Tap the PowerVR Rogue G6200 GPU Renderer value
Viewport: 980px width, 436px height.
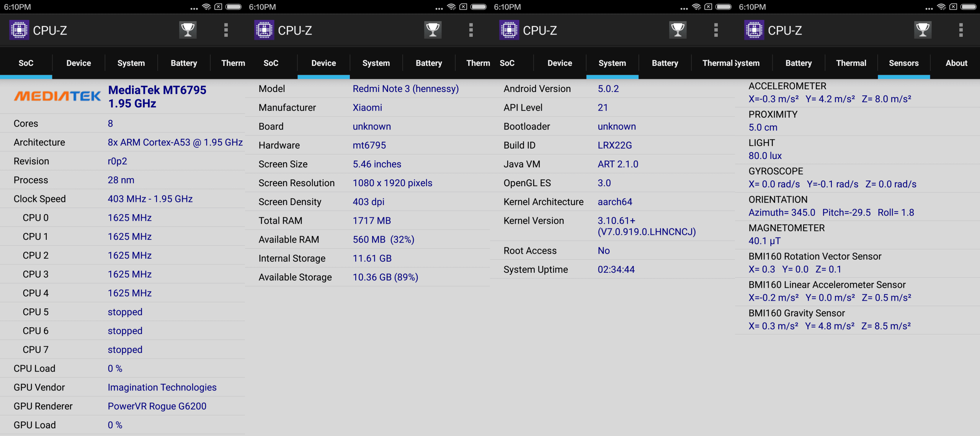[157, 406]
